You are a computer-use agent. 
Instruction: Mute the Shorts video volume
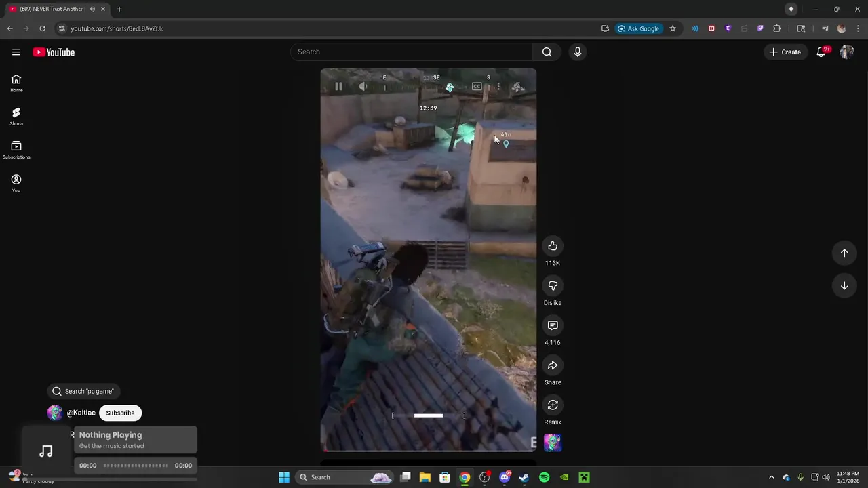(363, 87)
